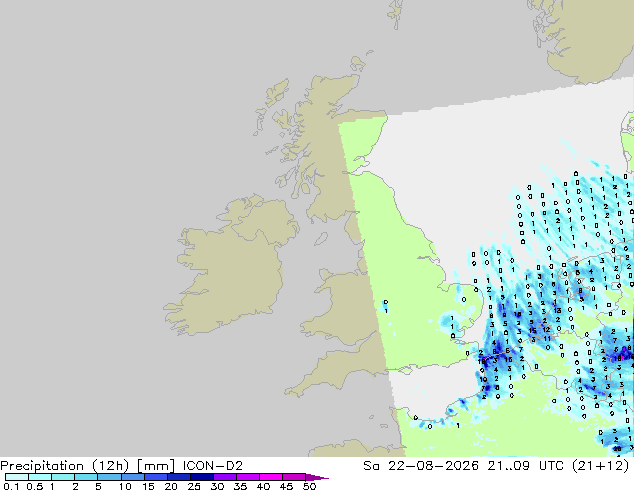Click the [mm] unit label
Image resolution: width=634 pixels, height=490 pixels.
(x=156, y=466)
